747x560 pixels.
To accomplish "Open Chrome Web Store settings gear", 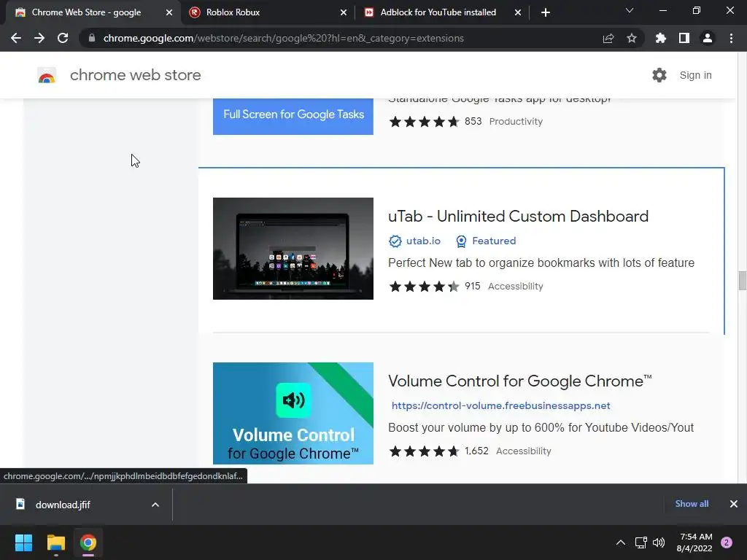I will coord(659,75).
